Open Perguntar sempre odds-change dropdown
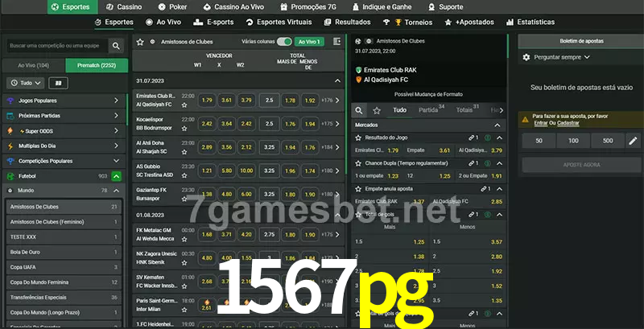The image size is (644, 329). 561,57
